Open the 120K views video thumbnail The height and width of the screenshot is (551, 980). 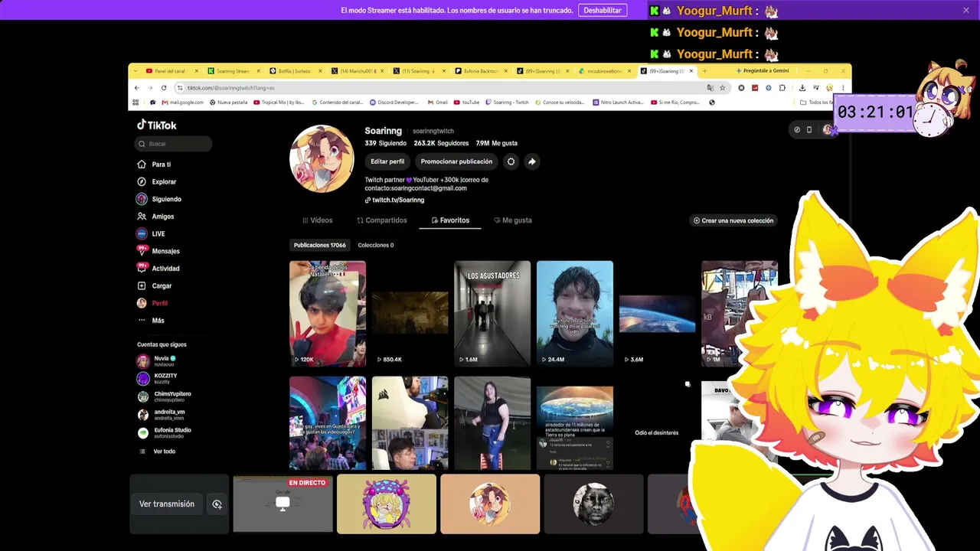point(328,314)
